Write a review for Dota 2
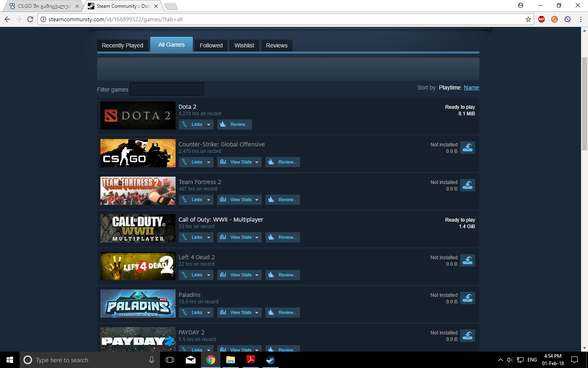This screenshot has height=368, width=588. tap(234, 125)
